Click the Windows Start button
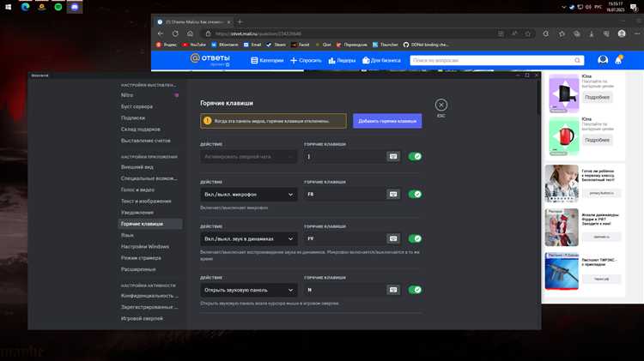This screenshot has height=361, width=644. click(x=9, y=7)
